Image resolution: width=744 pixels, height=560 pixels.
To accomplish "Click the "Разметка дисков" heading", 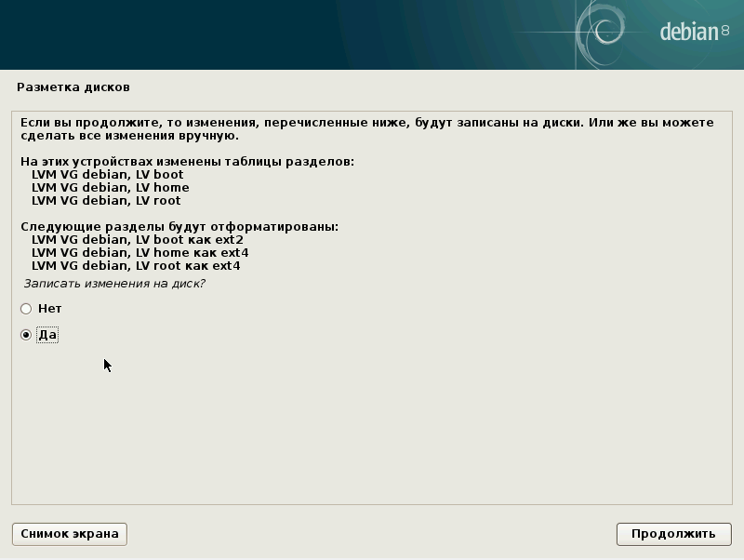I will point(73,87).
